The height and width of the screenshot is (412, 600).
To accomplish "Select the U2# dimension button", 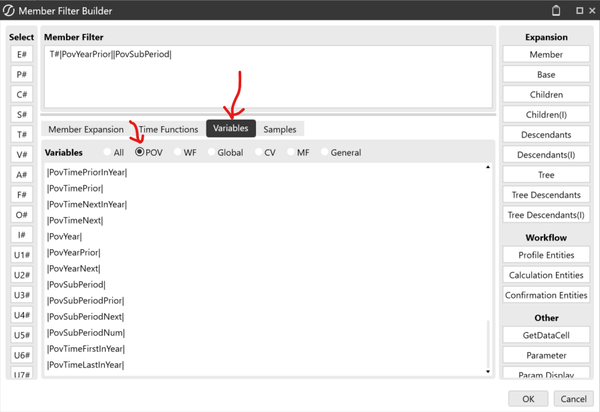I will point(21,275).
